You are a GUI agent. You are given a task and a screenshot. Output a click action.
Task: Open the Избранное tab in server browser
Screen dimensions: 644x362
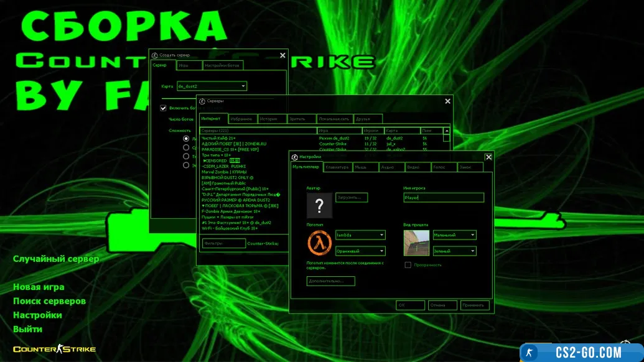[241, 119]
